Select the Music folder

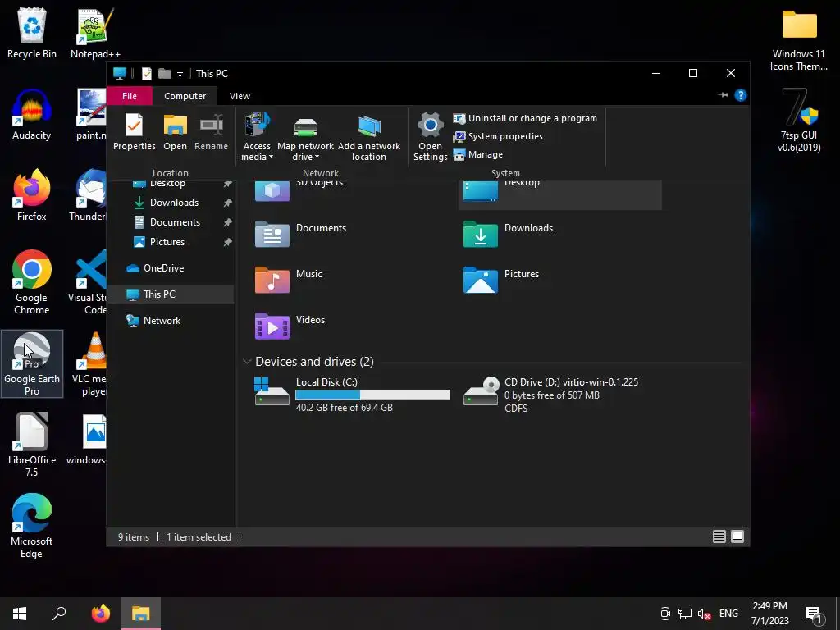point(290,280)
